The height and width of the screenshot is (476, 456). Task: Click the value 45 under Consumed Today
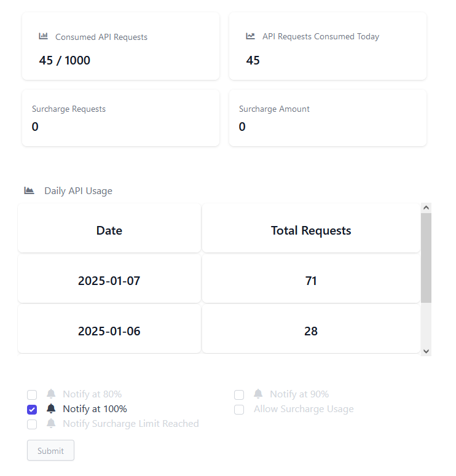(x=253, y=60)
